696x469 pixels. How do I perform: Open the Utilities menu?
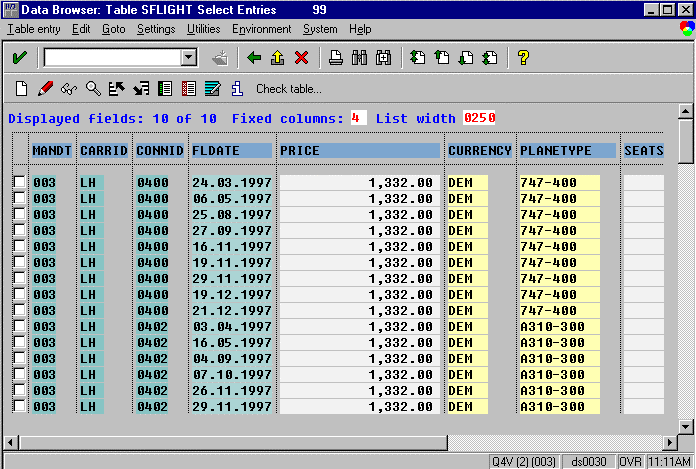point(204,30)
